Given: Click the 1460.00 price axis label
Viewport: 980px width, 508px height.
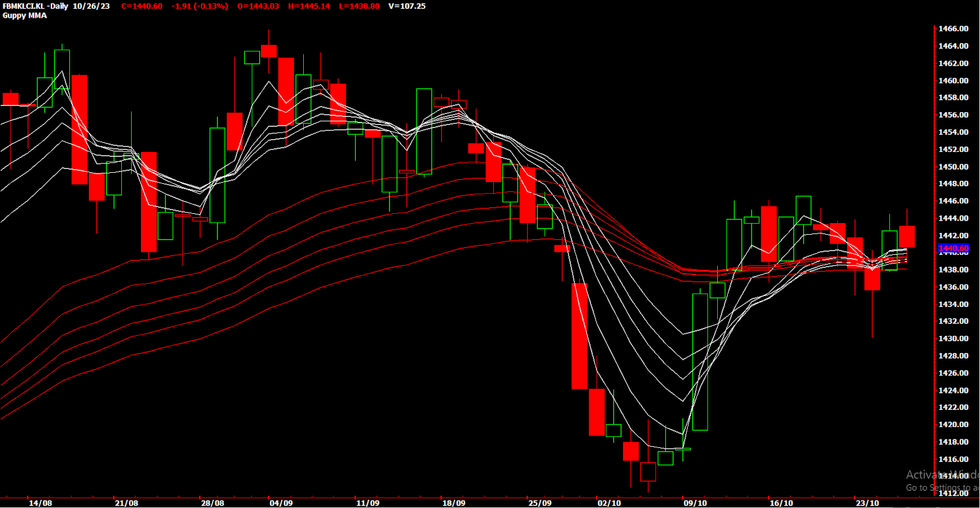Looking at the screenshot, I should click(x=954, y=80).
